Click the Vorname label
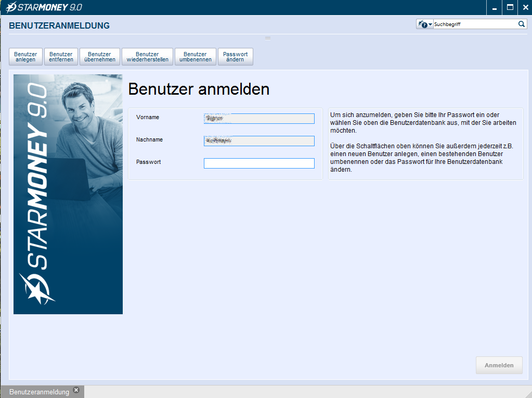This screenshot has width=532, height=398. click(x=148, y=118)
